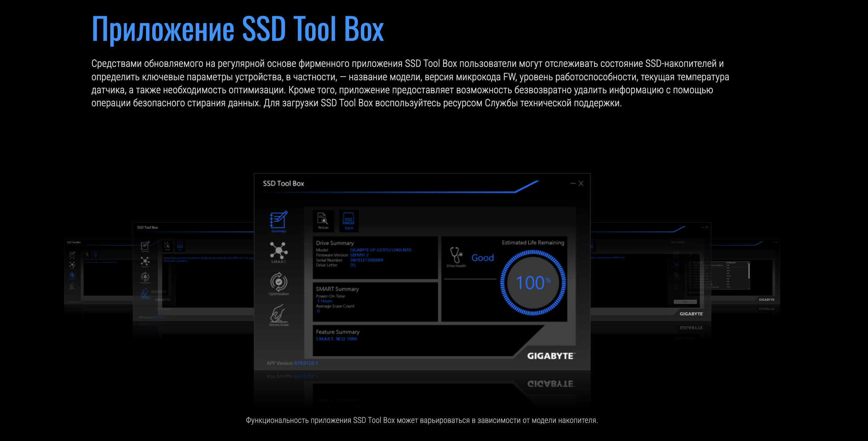Close the center SSD Tool Box window
The height and width of the screenshot is (441, 868).
(x=581, y=184)
